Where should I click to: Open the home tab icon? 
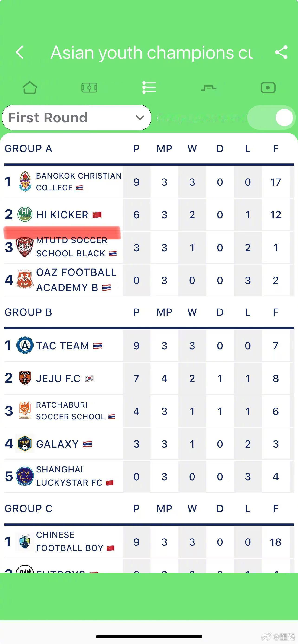pyautogui.click(x=30, y=88)
